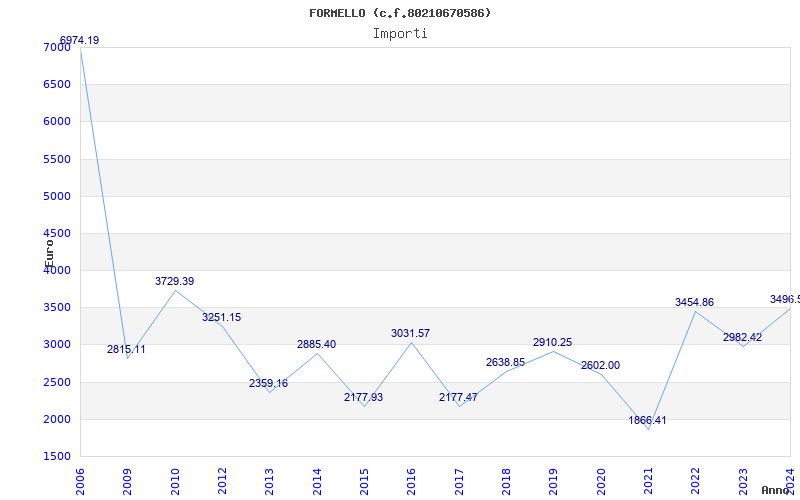This screenshot has width=800, height=500.
Task: Click the Anno x-axis title
Action: pyautogui.click(x=776, y=490)
